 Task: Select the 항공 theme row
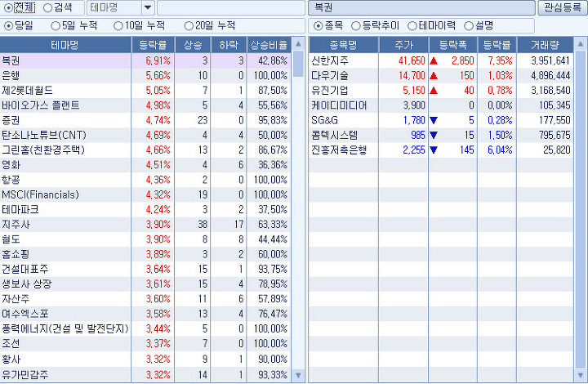(145, 180)
